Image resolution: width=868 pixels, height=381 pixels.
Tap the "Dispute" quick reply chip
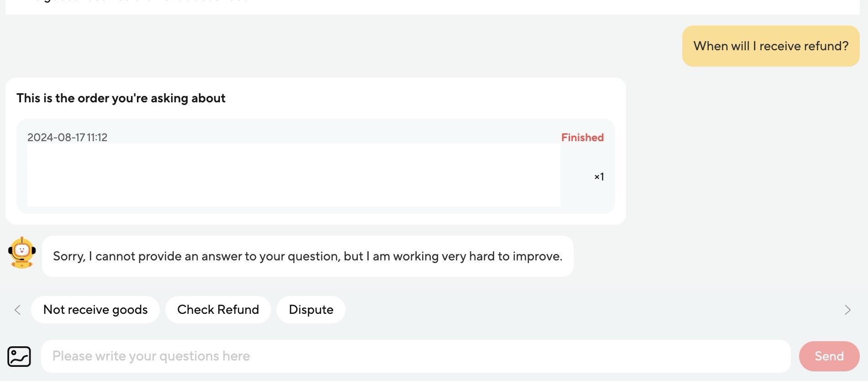pos(311,310)
